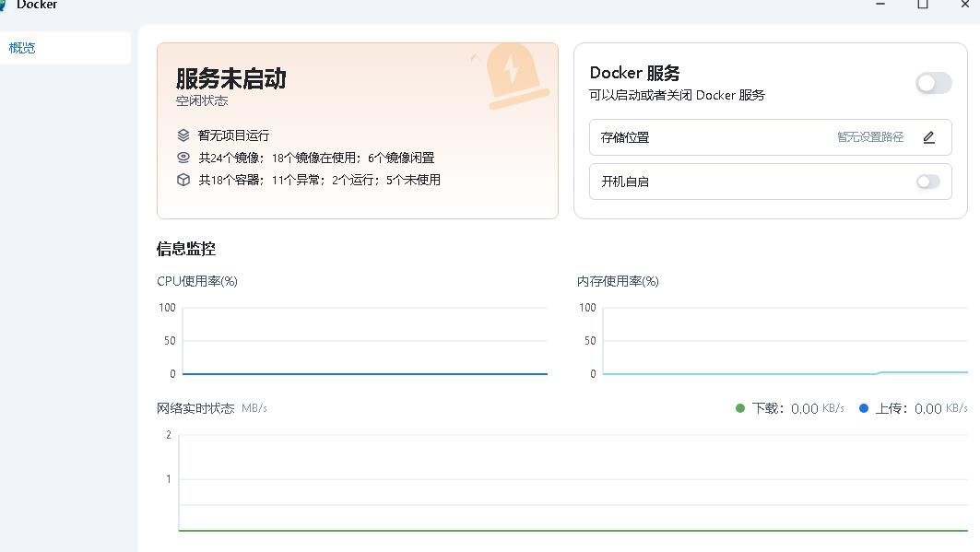Click the green 下载 legend dot
The image size is (980, 552).
739,408
